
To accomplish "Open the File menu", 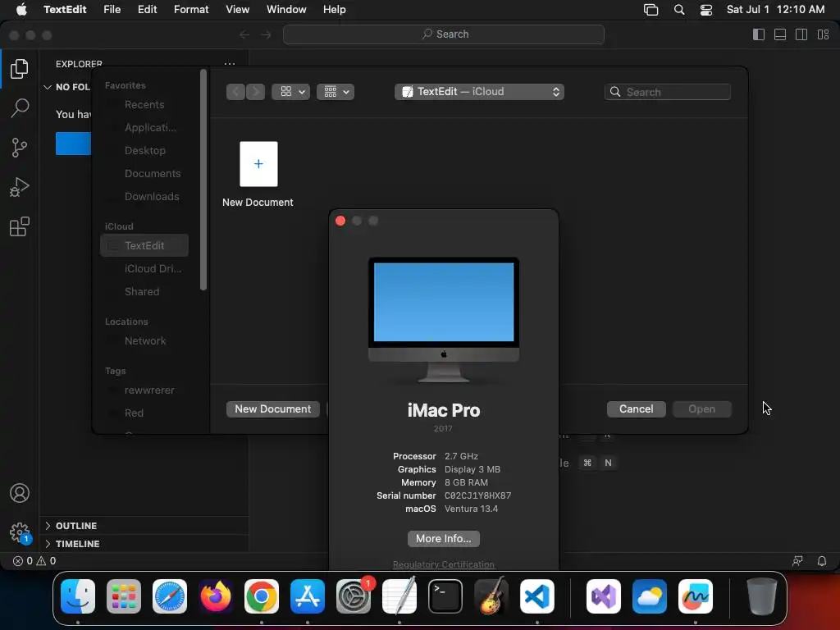I will coord(112,10).
